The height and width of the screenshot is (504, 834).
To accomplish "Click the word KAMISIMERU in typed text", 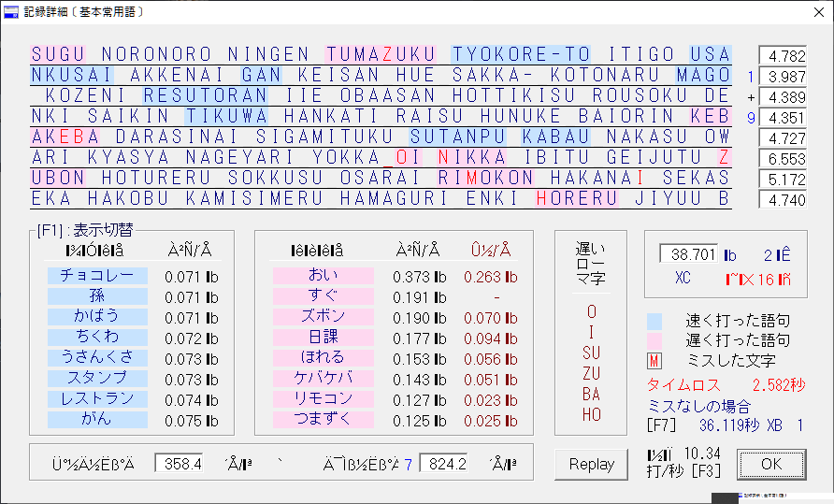I will [254, 198].
